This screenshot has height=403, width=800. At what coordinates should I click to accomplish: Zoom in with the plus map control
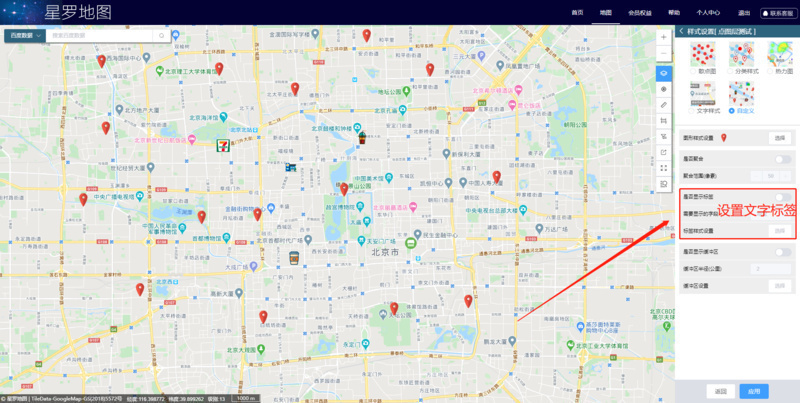(663, 37)
